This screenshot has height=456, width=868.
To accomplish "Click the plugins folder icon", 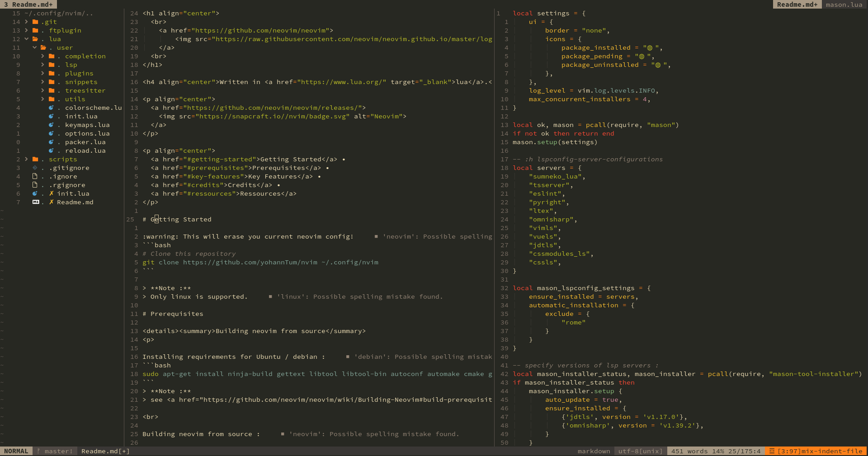I will pyautogui.click(x=52, y=73).
